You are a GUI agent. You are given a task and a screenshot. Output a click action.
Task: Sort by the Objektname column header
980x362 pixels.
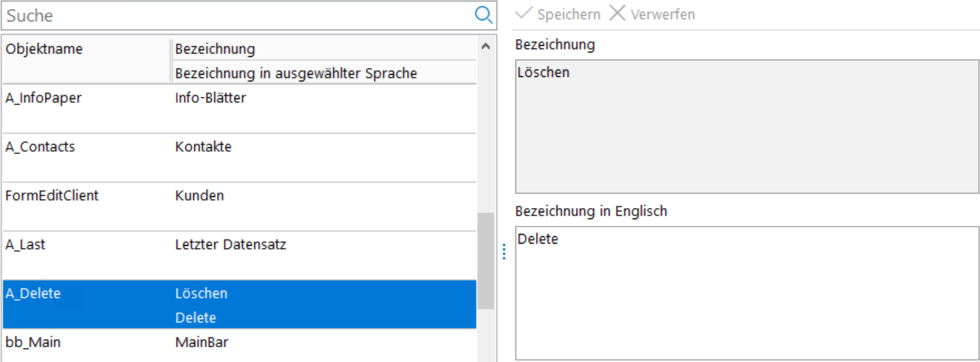[x=85, y=50]
